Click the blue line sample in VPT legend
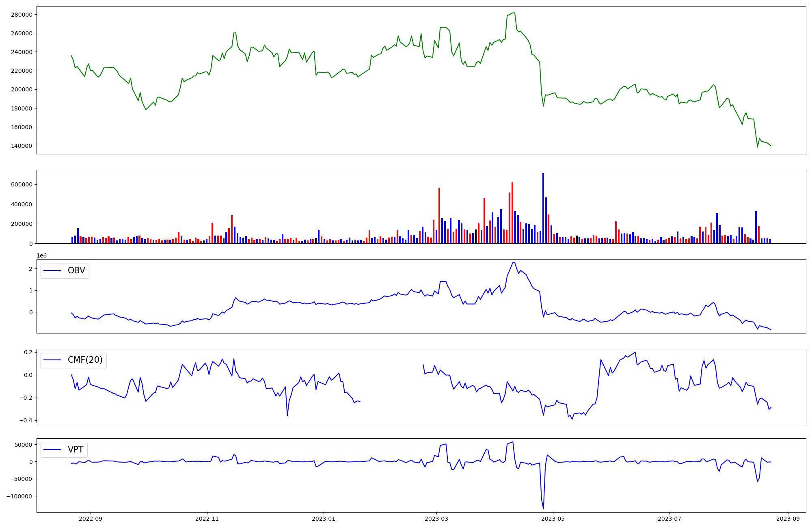Image resolution: width=812 pixels, height=528 pixels. pos(52,450)
